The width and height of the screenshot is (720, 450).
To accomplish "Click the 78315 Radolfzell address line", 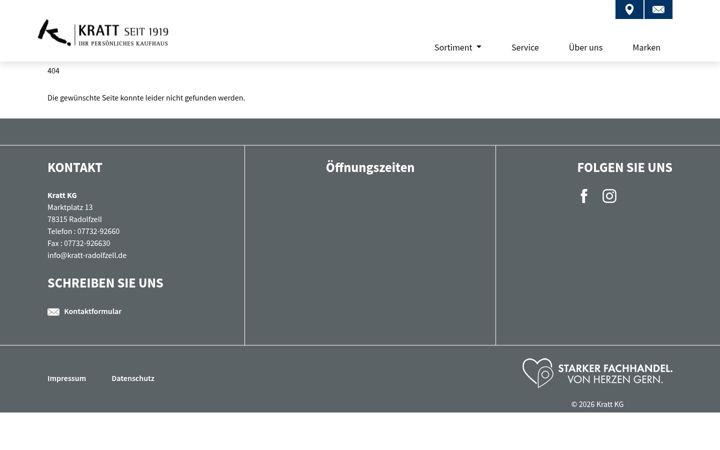I will tap(74, 219).
